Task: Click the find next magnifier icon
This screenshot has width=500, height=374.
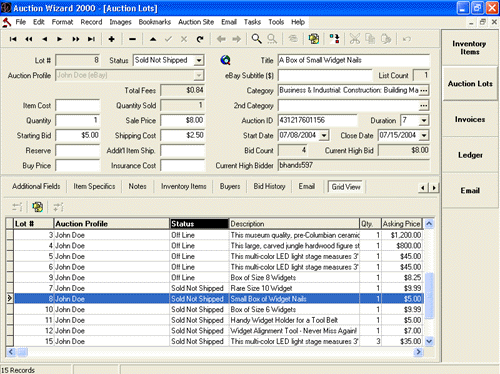Action: coord(272,39)
